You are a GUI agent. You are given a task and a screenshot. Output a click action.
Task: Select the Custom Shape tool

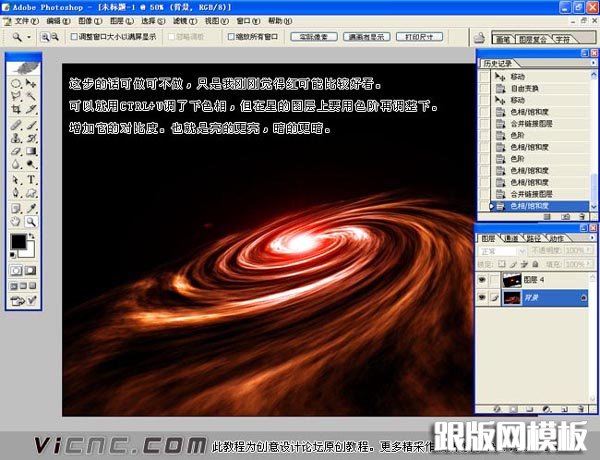(31, 193)
